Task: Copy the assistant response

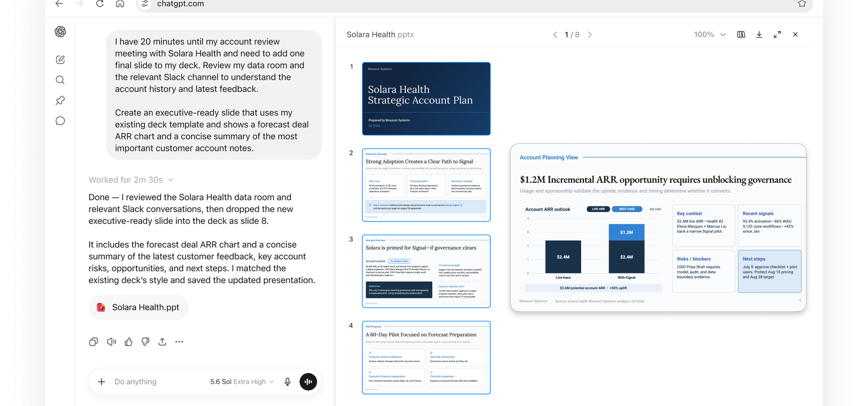Action: pyautogui.click(x=94, y=342)
